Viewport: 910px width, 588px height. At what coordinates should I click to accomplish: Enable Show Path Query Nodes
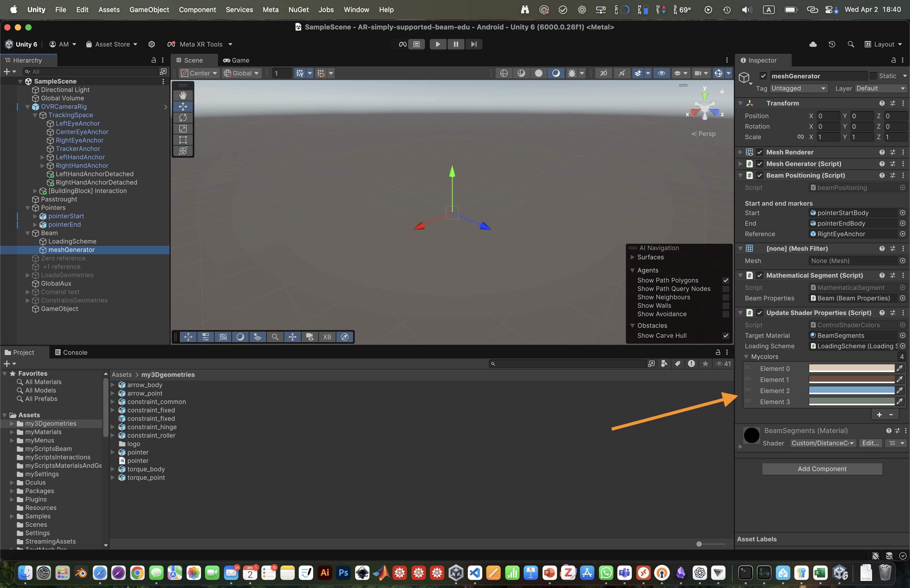click(x=726, y=289)
